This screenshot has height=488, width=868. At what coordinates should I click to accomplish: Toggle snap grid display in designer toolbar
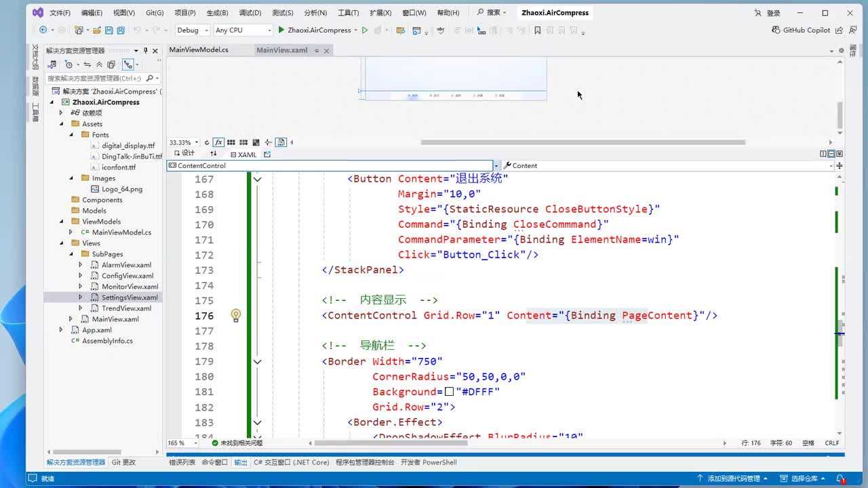(x=231, y=142)
